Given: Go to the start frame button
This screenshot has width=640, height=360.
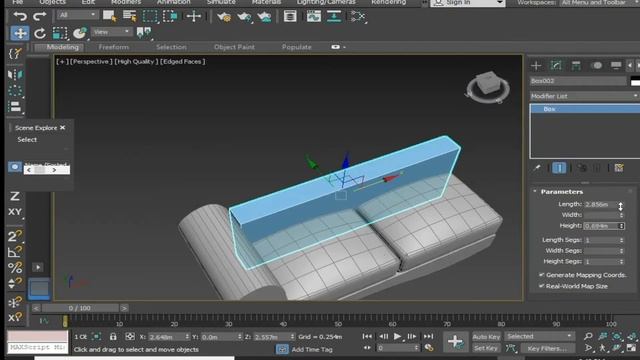Looking at the screenshot, I should (x=367, y=336).
